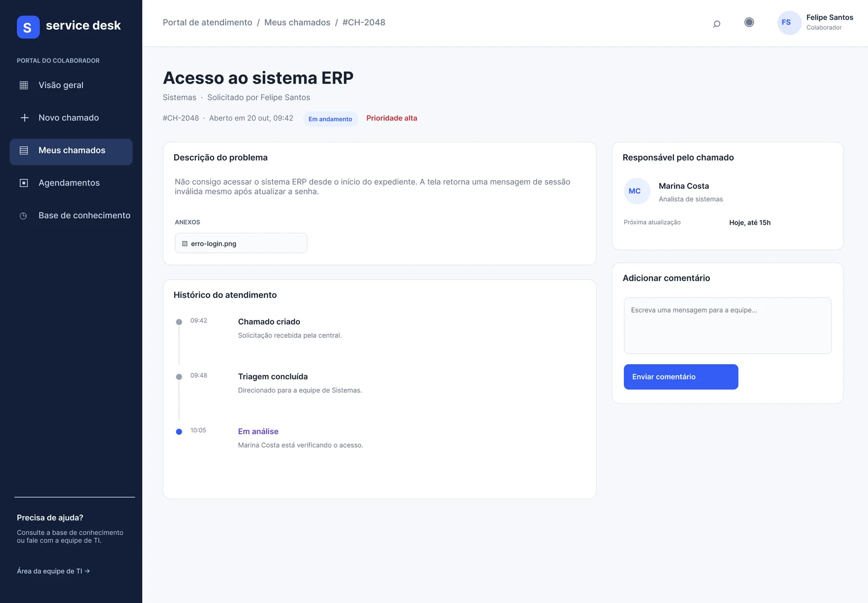Open Visão geral in sidebar
The height and width of the screenshot is (603, 868).
(x=71, y=85)
